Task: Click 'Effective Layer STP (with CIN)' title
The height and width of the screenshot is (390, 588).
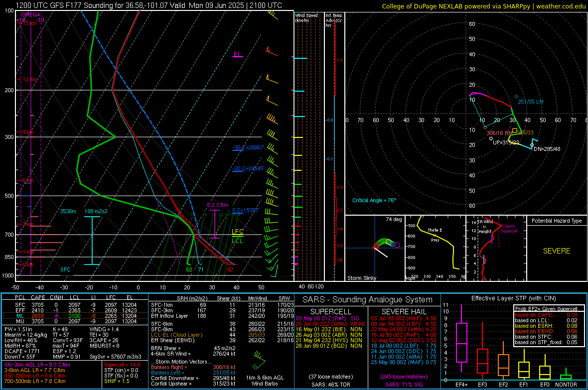Action: [x=513, y=298]
